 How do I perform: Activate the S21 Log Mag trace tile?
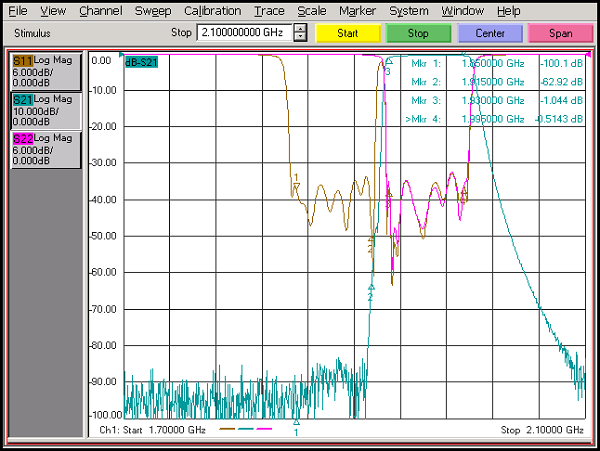[x=45, y=110]
